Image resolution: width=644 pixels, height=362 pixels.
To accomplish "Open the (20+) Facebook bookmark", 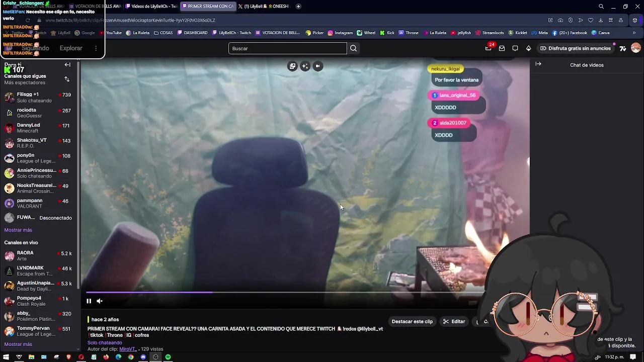I will click(570, 33).
